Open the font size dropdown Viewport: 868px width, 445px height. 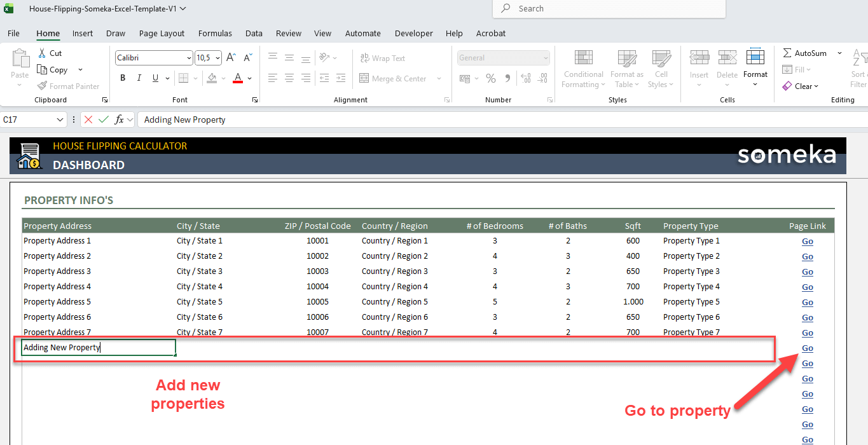coord(217,58)
